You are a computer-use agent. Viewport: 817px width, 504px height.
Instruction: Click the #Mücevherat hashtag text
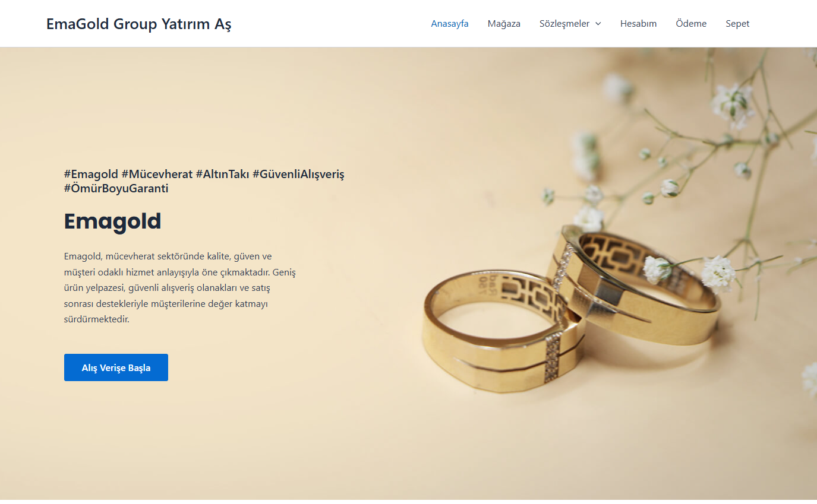pos(157,175)
